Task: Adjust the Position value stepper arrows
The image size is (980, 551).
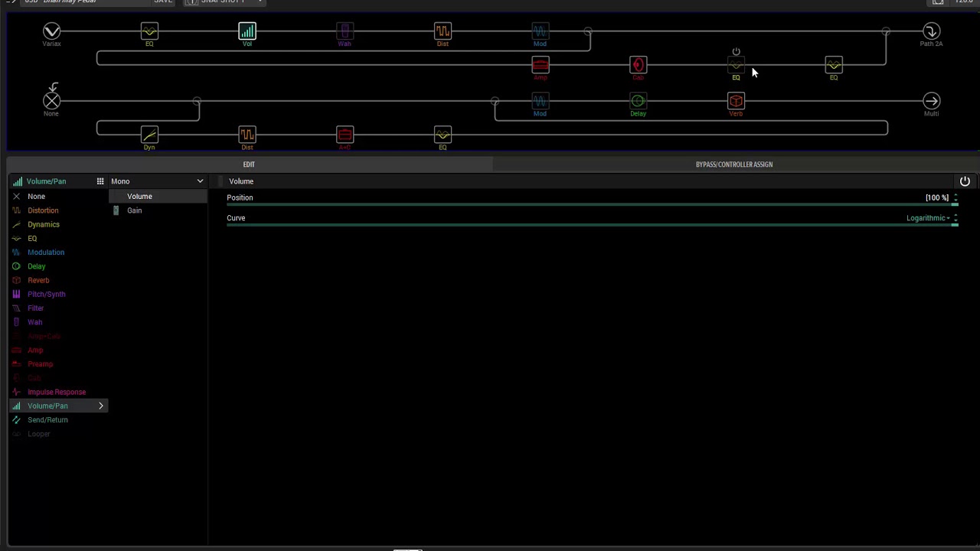Action: click(x=955, y=197)
